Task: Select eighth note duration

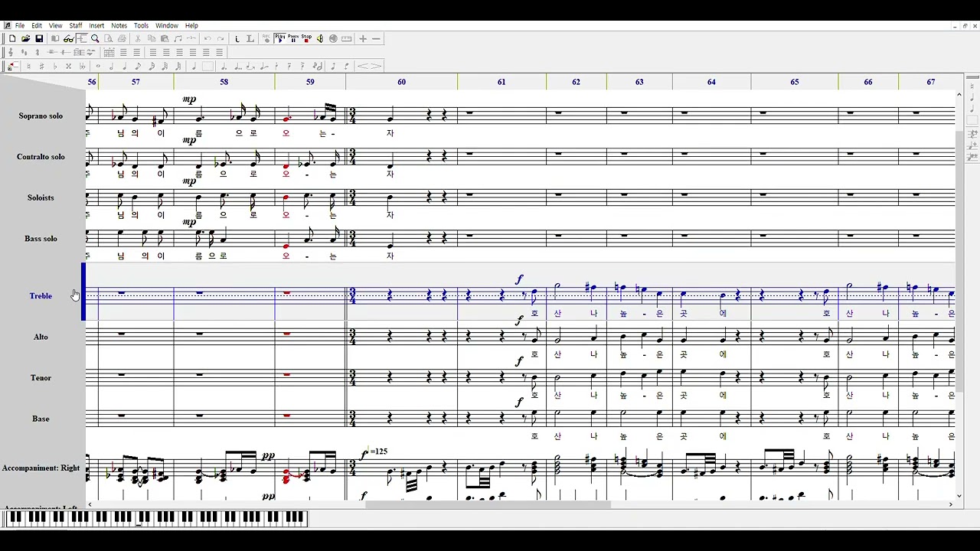Action: tap(138, 66)
